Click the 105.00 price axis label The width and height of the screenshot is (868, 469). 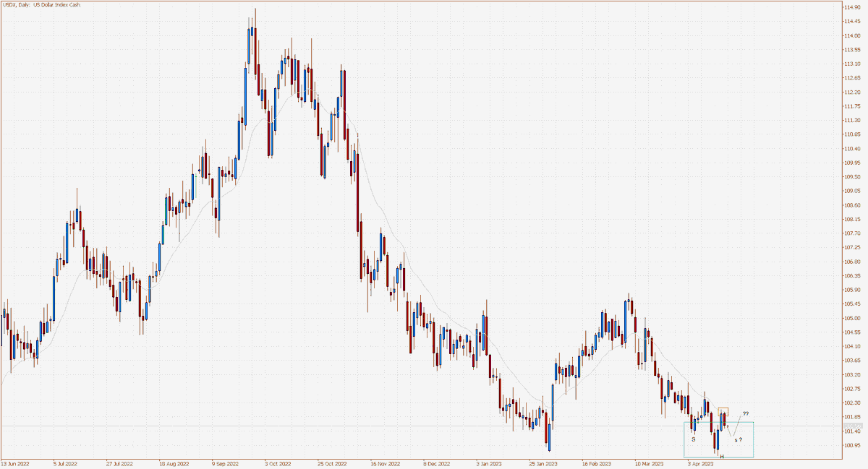851,318
